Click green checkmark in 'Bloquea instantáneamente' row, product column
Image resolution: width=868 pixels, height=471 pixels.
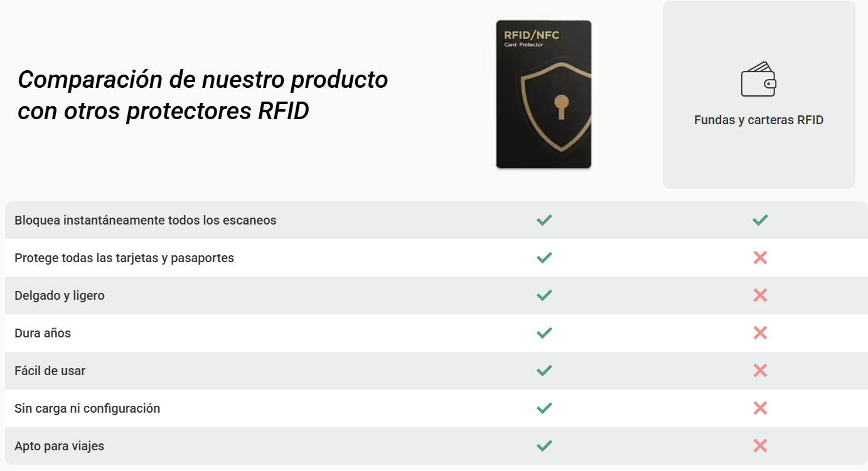coord(544,220)
